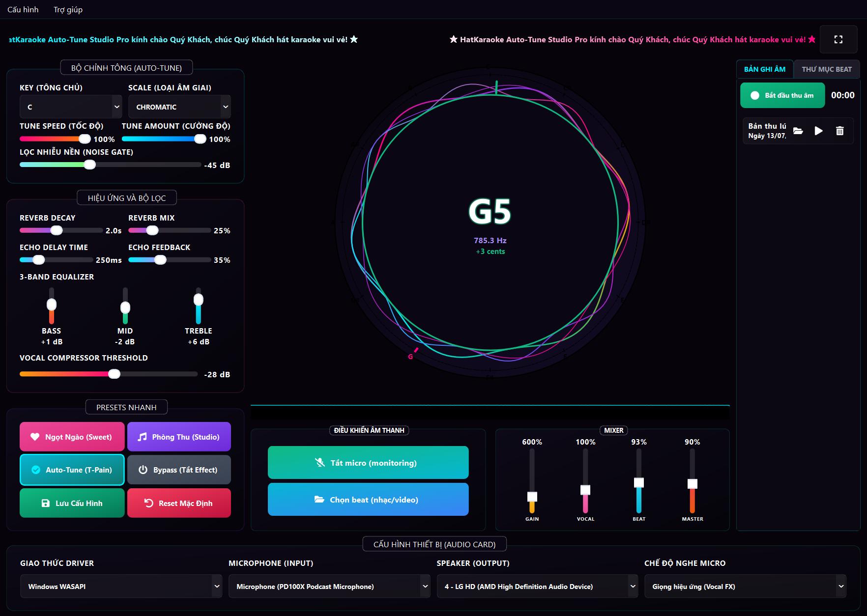Toggle fullscreen mode icon
Viewport: 867px width, 616px height.
(838, 39)
